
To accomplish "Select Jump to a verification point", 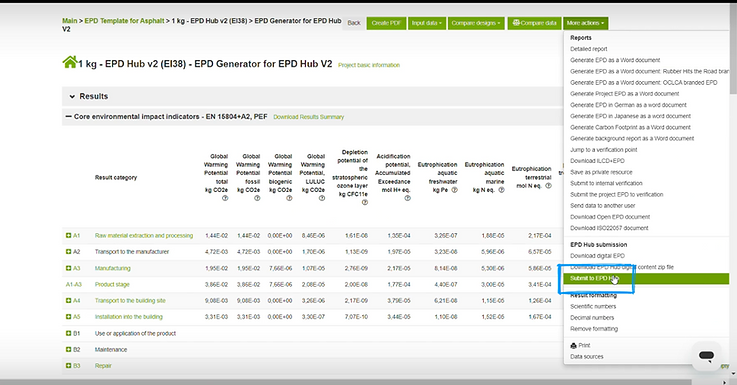I will (x=604, y=150).
